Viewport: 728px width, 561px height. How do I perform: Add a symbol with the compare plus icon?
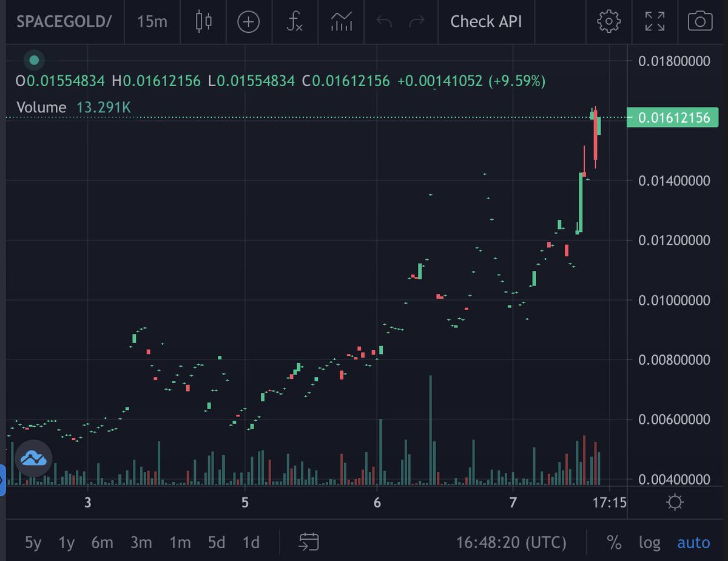249,22
